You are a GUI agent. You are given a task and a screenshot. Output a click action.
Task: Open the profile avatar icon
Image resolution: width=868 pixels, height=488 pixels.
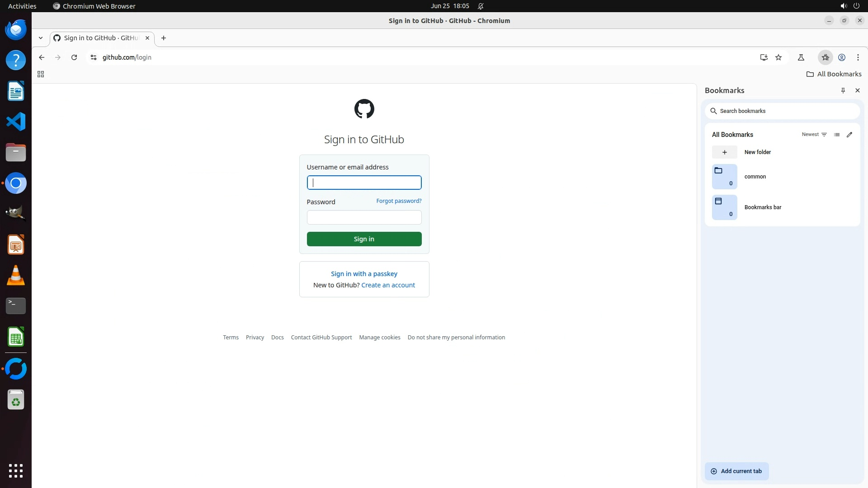coord(842,57)
